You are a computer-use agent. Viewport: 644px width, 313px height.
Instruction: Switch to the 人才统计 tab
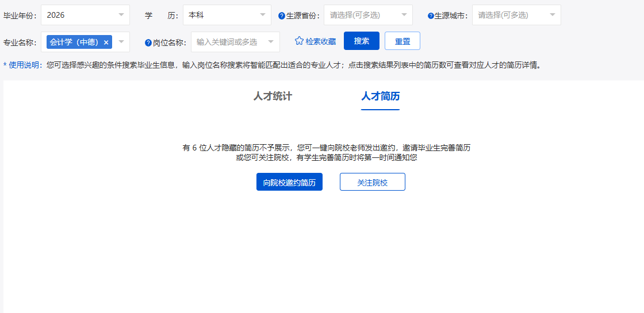(273, 96)
